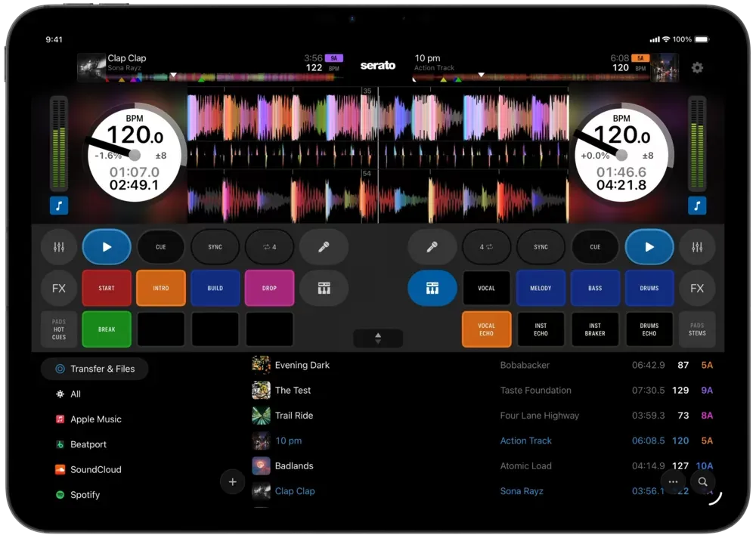
Task: Toggle the right deck loop 4 button
Action: point(486,247)
